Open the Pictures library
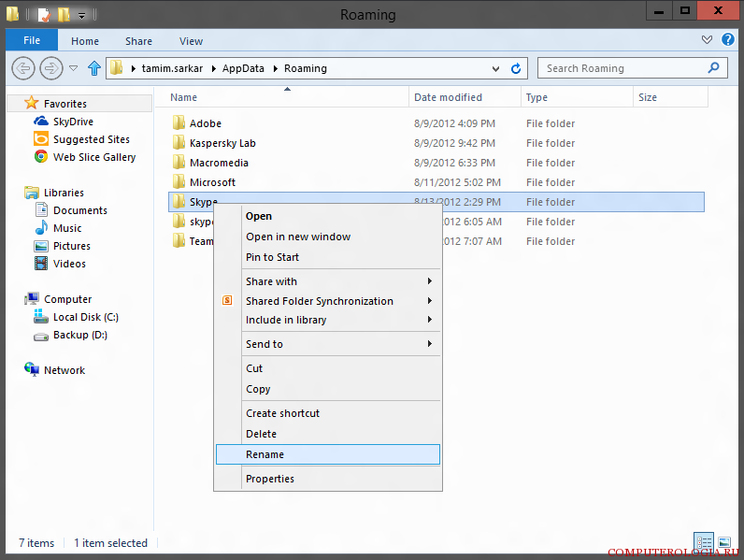 72,246
